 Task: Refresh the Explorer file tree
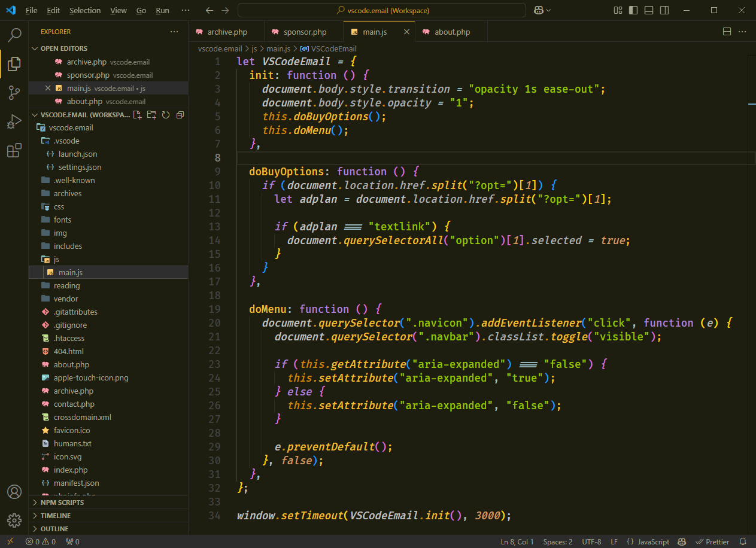coord(165,114)
